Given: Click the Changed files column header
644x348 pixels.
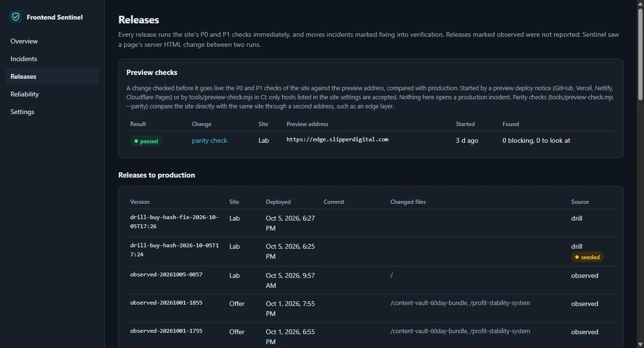Looking at the screenshot, I should 408,202.
